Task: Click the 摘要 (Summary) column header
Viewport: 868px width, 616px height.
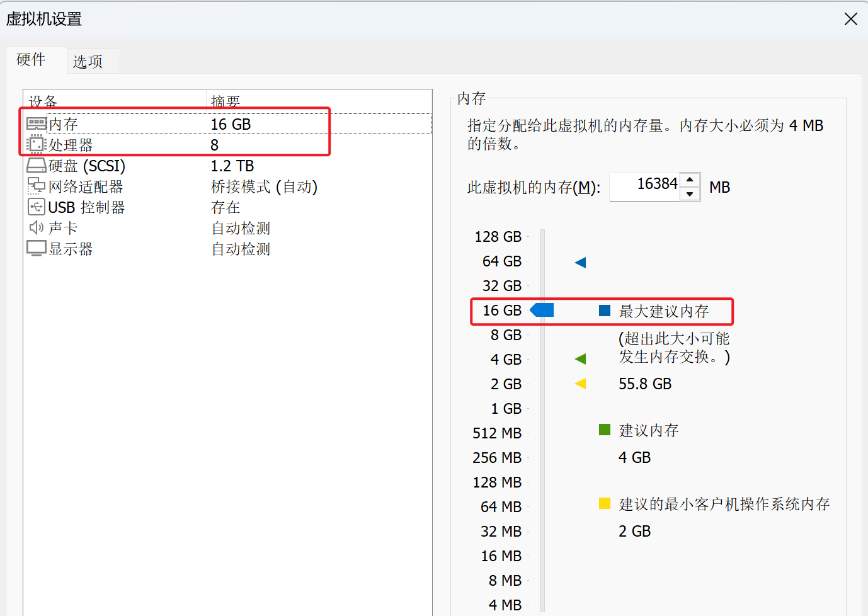Action: click(x=226, y=101)
